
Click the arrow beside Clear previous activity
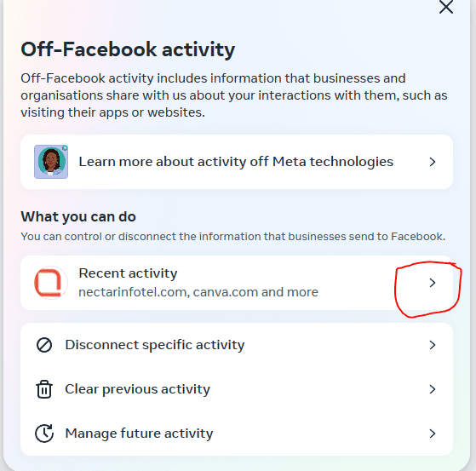click(433, 389)
